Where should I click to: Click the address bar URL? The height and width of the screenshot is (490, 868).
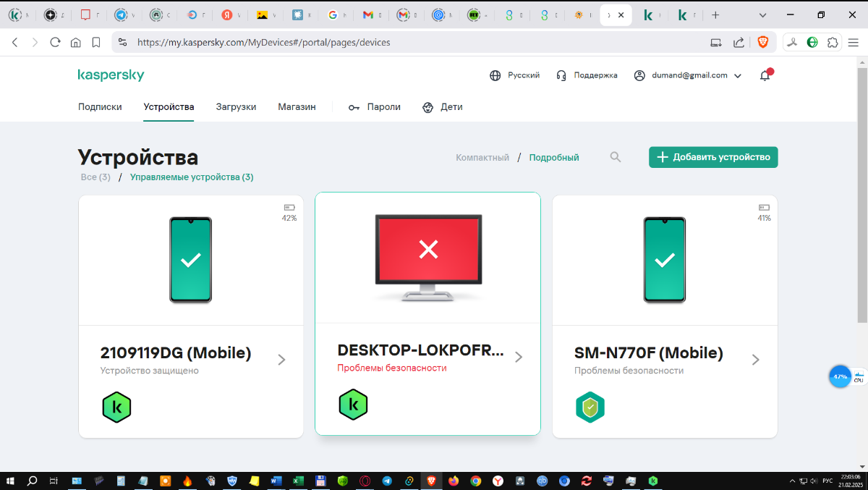(x=264, y=43)
